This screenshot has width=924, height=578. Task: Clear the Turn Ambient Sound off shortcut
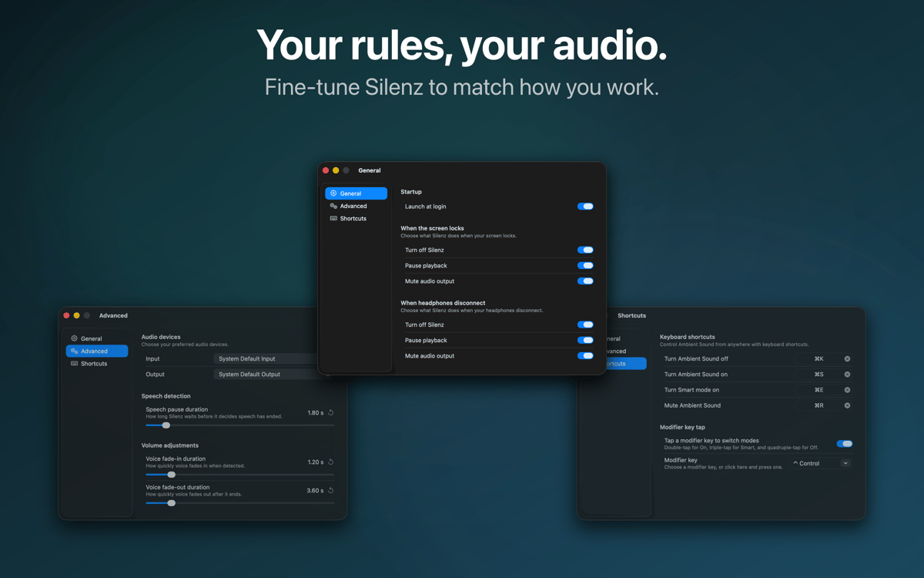[x=847, y=359]
